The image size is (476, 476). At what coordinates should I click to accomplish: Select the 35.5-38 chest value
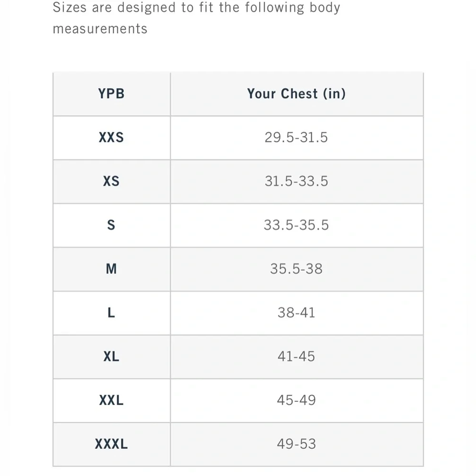pos(296,269)
